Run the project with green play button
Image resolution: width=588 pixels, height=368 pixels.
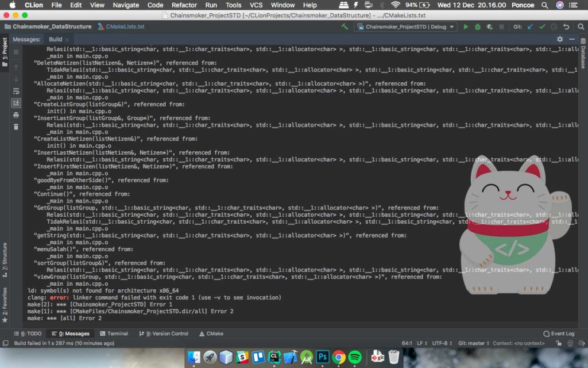[466, 26]
